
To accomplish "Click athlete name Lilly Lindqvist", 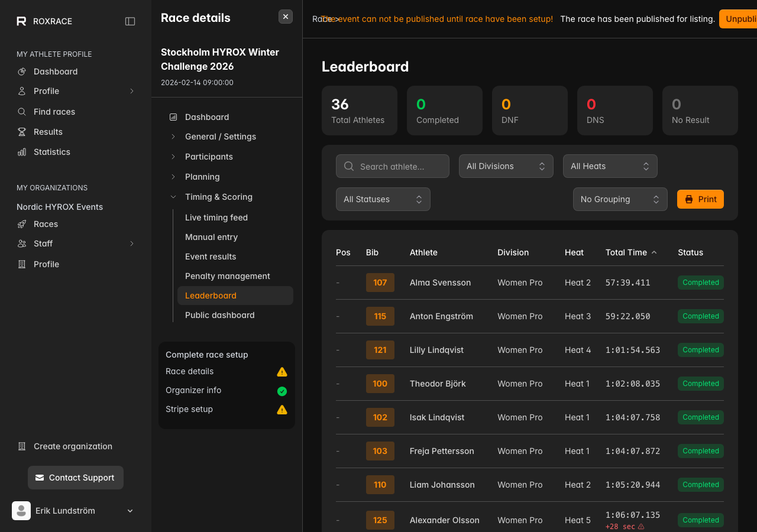I will pyautogui.click(x=437, y=350).
